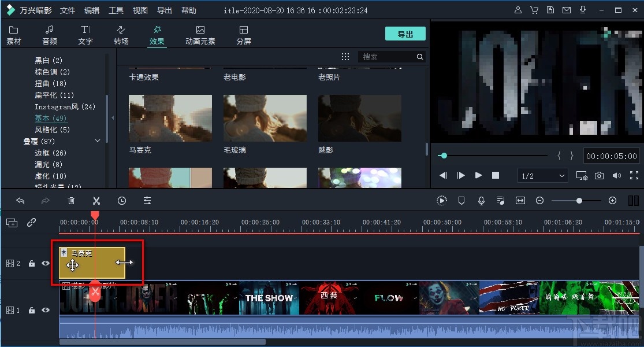Start voiceover recording with the microphone icon
The width and height of the screenshot is (644, 347).
pos(481,201)
